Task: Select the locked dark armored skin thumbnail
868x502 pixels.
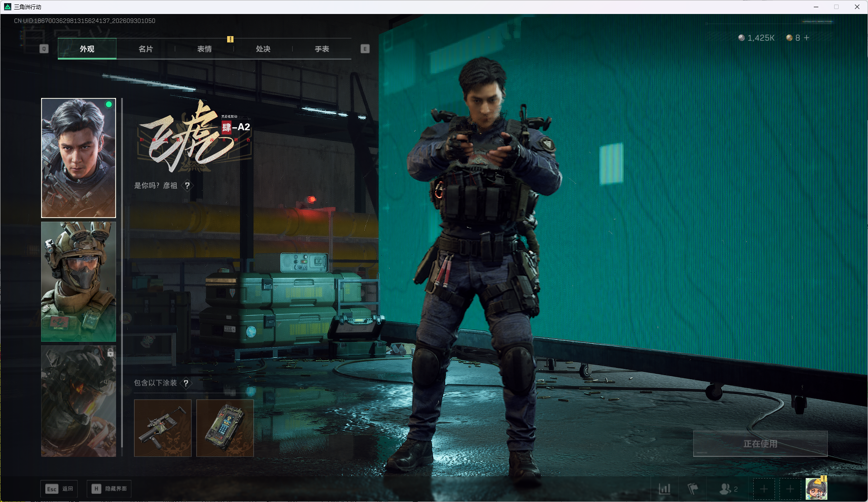Action: pyautogui.click(x=79, y=401)
